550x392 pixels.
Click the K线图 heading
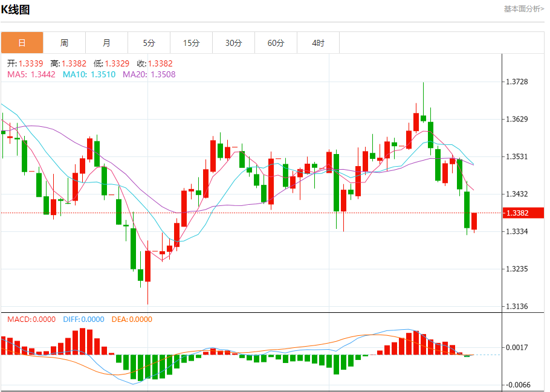coord(16,10)
